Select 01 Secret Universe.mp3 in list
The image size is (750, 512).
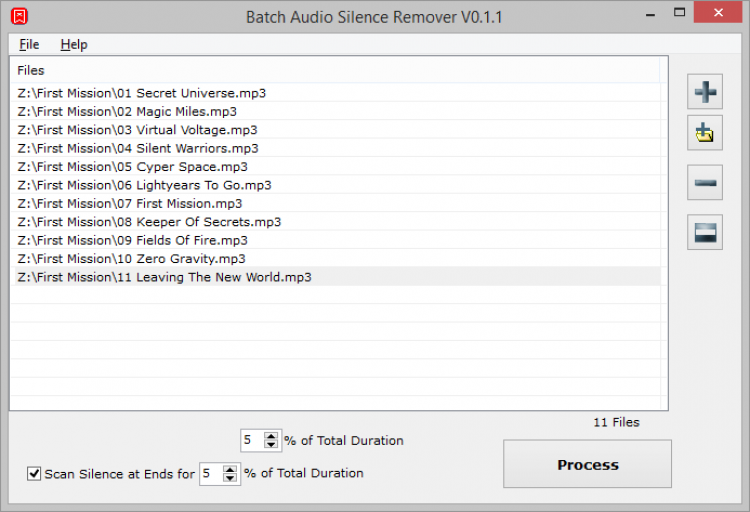tap(141, 93)
